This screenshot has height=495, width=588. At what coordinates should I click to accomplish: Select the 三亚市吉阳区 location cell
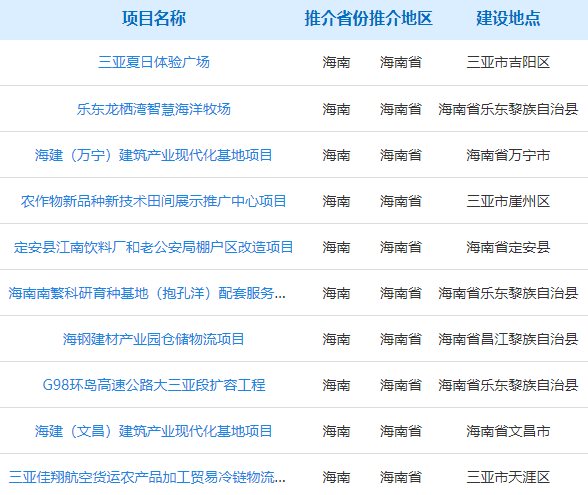point(508,62)
